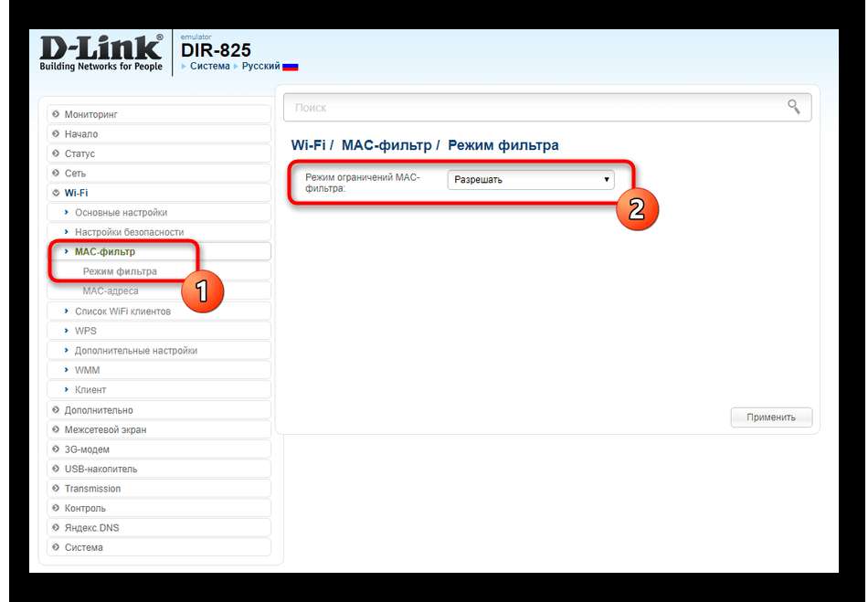Expand the Transmission menu section
This screenshot has height=602, width=868.
pyautogui.click(x=159, y=489)
